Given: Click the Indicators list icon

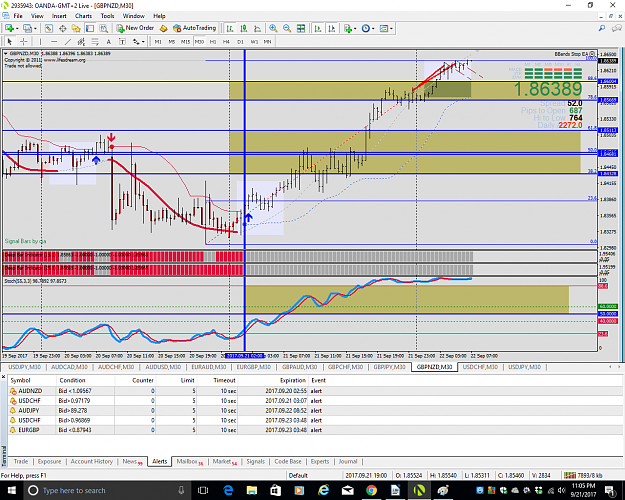Looking at the screenshot, I should [348, 28].
